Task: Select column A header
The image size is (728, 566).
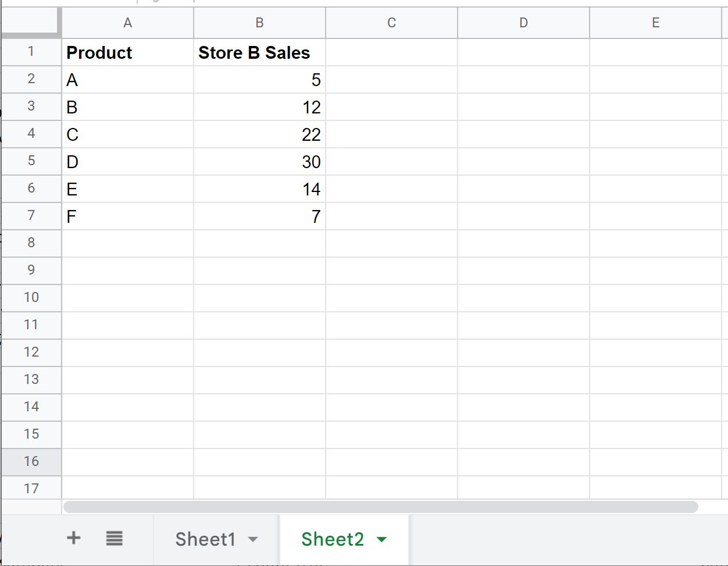Action: (x=127, y=23)
